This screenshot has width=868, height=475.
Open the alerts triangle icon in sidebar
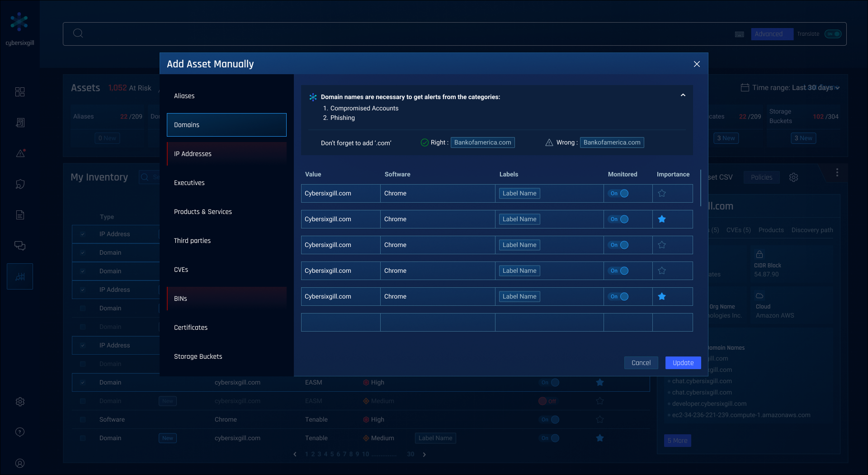(20, 153)
